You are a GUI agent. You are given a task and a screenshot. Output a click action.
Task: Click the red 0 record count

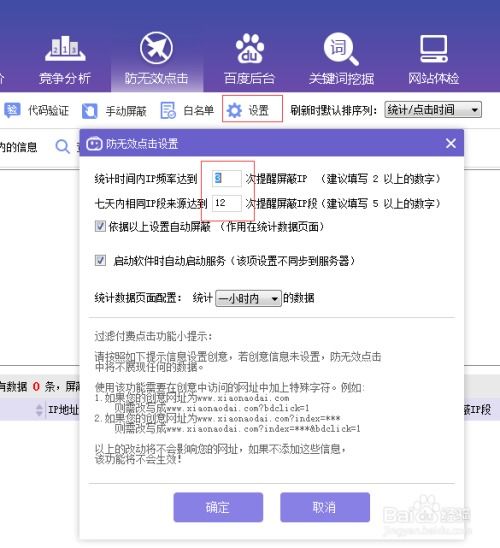point(36,387)
